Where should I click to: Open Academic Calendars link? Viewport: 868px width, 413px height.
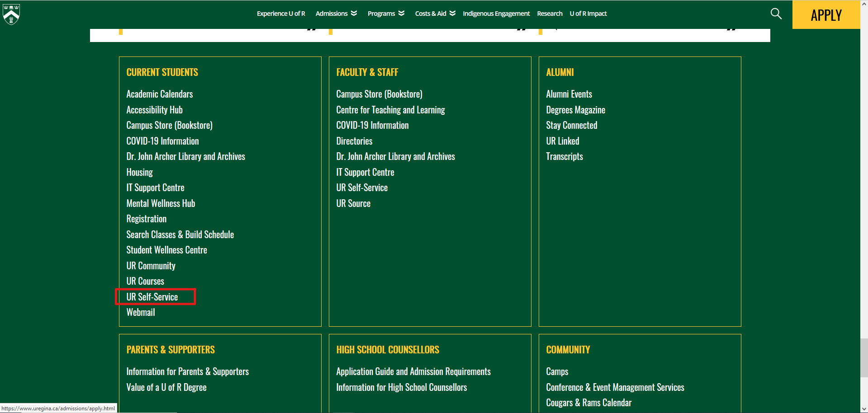pos(160,94)
